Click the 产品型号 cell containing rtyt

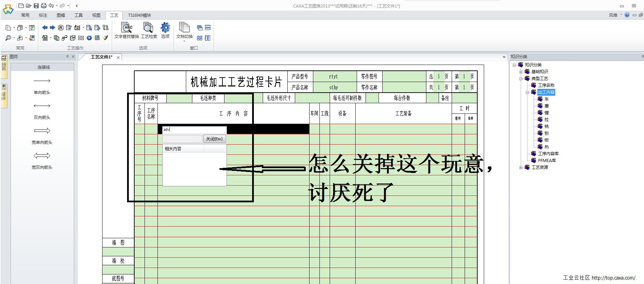click(335, 77)
